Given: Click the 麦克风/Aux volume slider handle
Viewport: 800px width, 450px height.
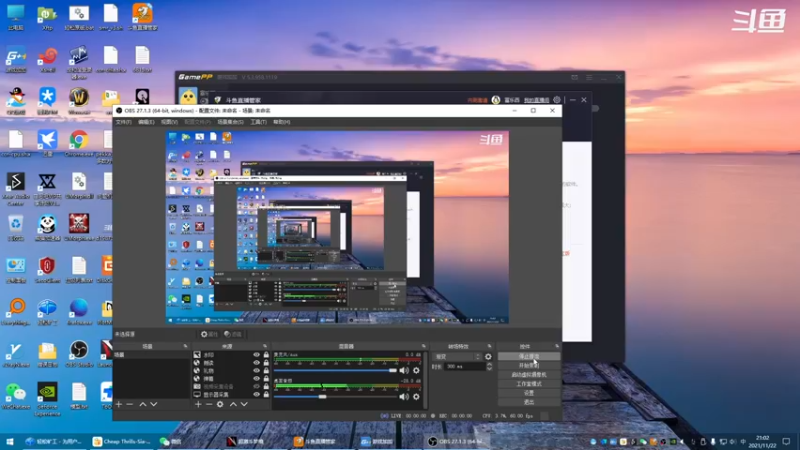Looking at the screenshot, I should (x=393, y=370).
